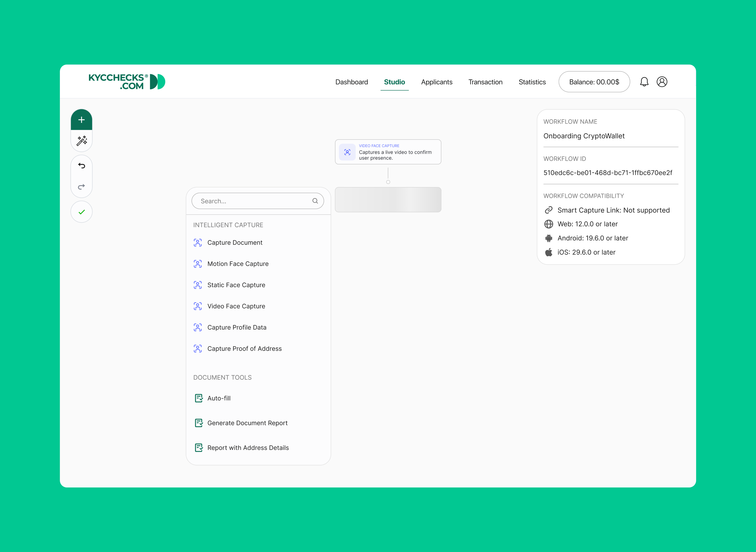
Task: Click the INTELLIGENT CAPTURE section heading
Action: tap(228, 225)
